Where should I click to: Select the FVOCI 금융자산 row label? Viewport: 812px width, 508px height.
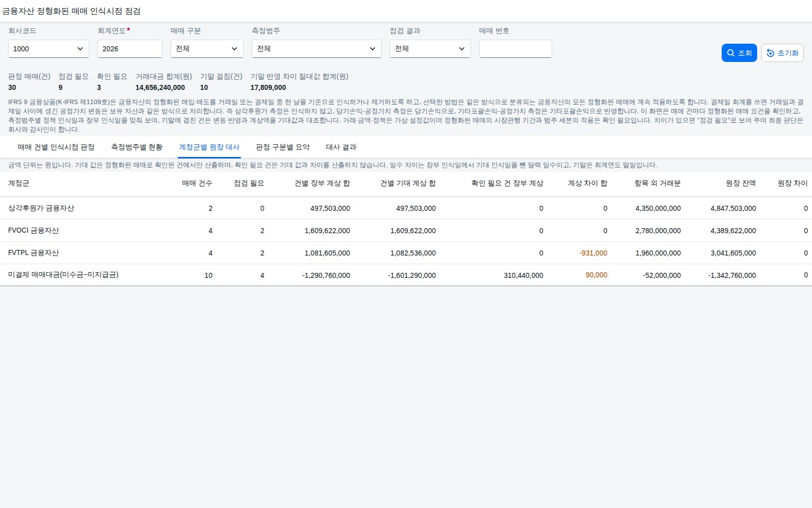[33, 231]
